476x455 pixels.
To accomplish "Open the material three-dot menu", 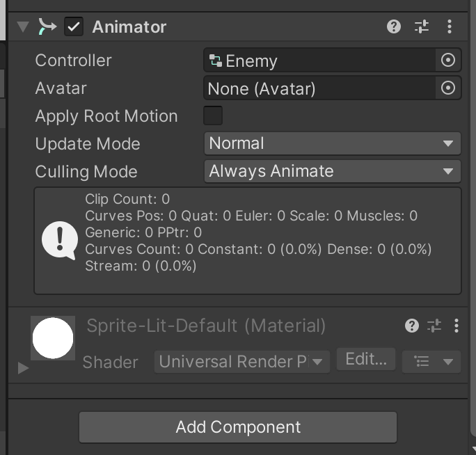I will (x=457, y=326).
